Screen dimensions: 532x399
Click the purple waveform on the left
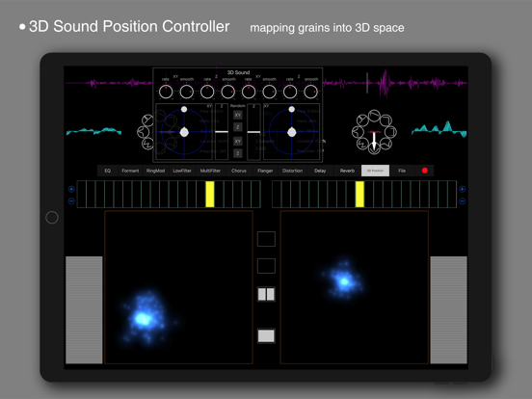tap(109, 83)
